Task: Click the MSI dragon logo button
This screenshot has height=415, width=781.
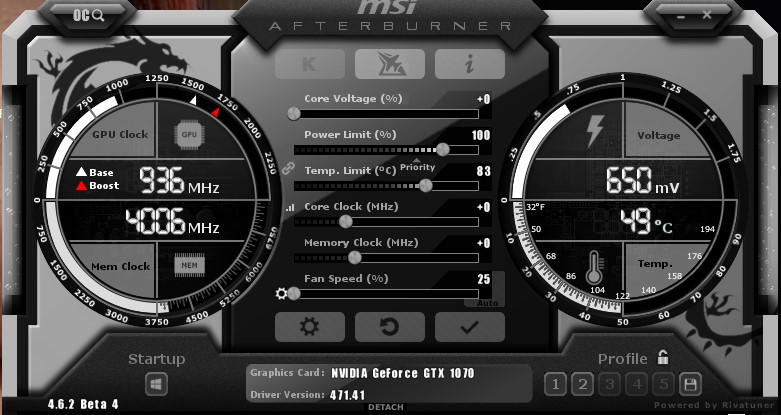Action: (389, 63)
